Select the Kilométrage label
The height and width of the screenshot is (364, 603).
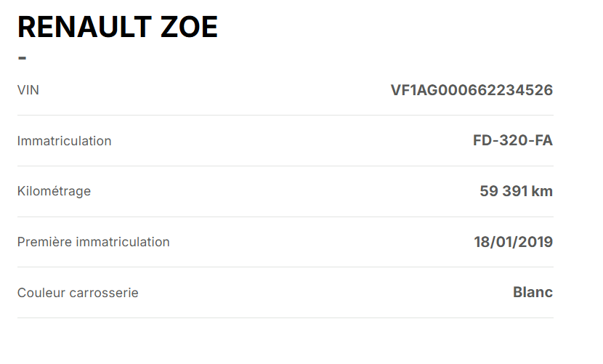coord(54,191)
